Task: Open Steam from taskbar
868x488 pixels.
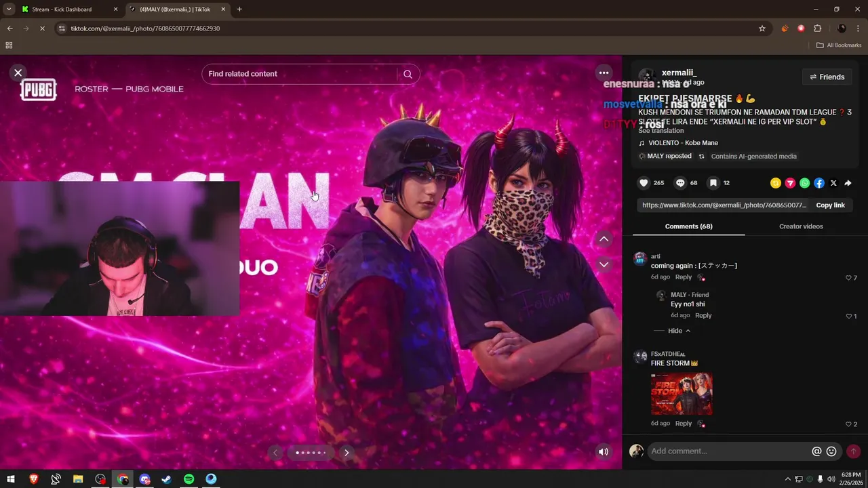Action: [166, 479]
